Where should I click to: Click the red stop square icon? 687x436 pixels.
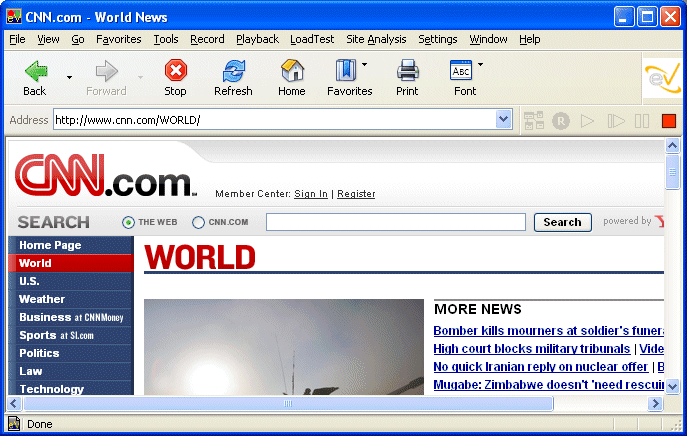click(x=669, y=121)
